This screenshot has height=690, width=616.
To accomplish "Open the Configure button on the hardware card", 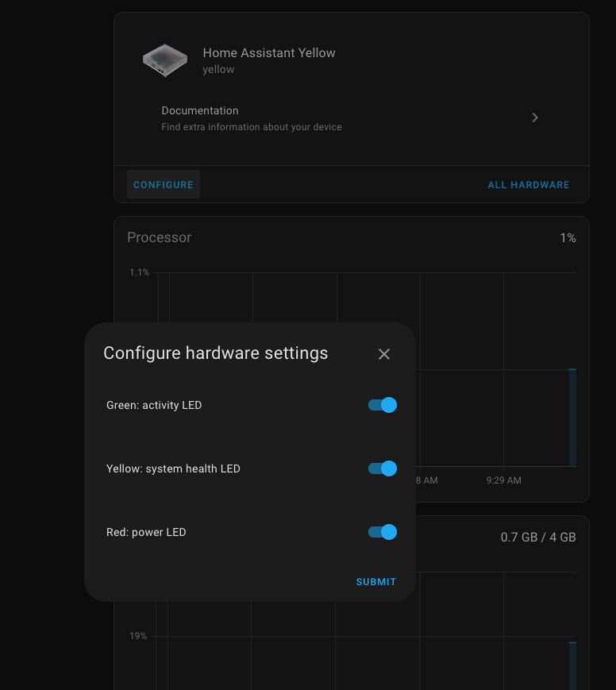I will [164, 185].
